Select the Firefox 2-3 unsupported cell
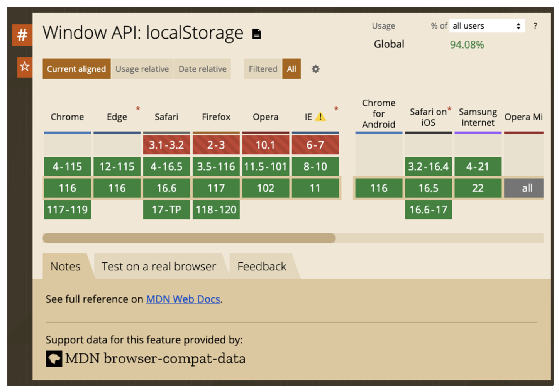This screenshot has width=559, height=392. coord(216,145)
